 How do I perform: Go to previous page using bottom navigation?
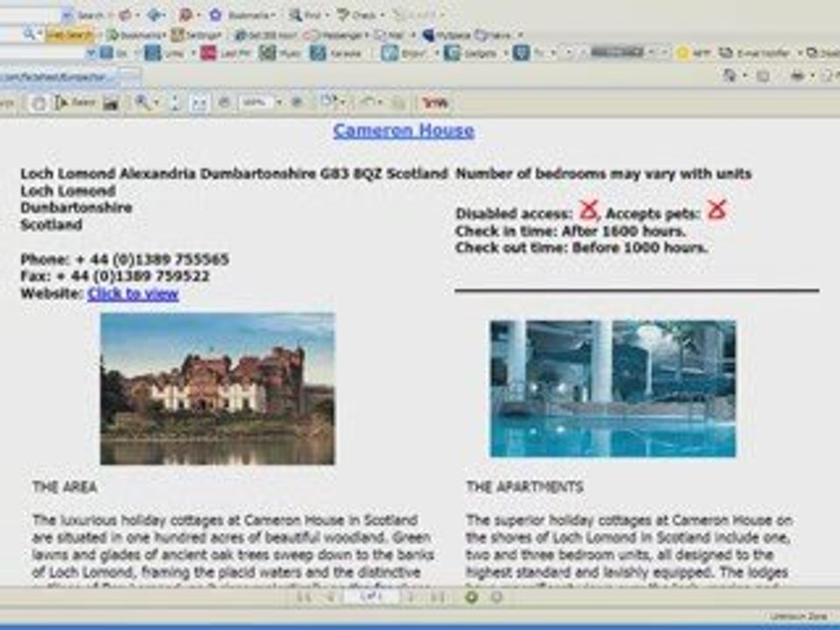(x=332, y=596)
